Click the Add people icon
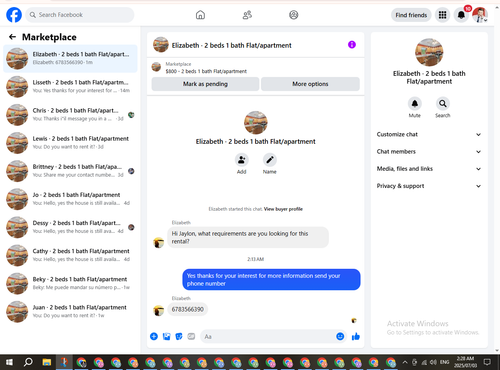Screen dimensions: 500x370 pos(241,160)
